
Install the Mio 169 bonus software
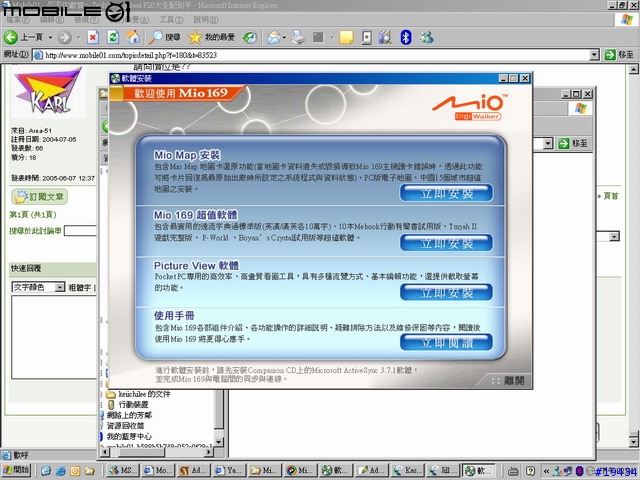coord(446,243)
